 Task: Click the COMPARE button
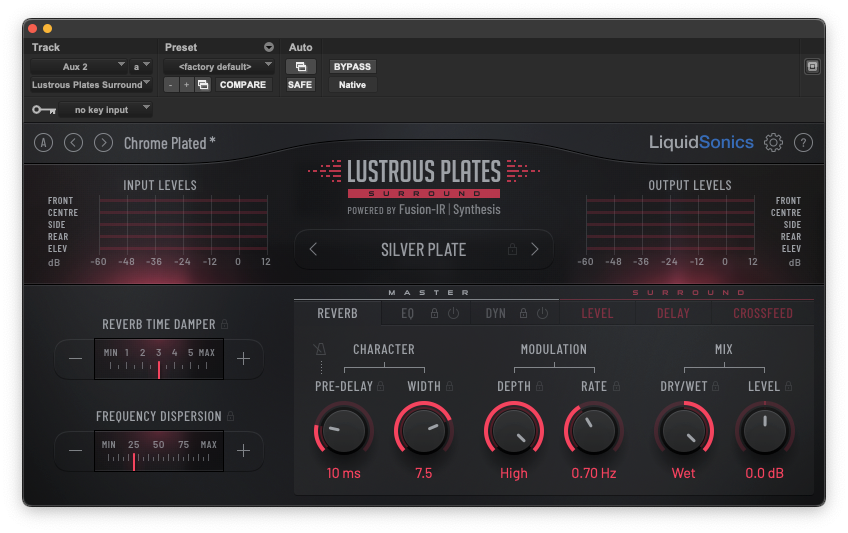tap(243, 85)
